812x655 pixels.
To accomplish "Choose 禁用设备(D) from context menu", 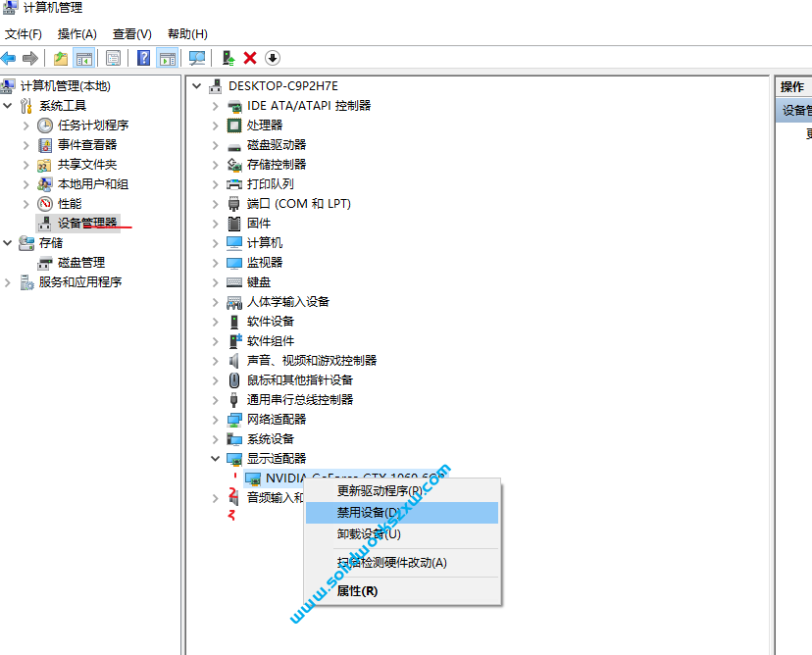I will (x=369, y=513).
